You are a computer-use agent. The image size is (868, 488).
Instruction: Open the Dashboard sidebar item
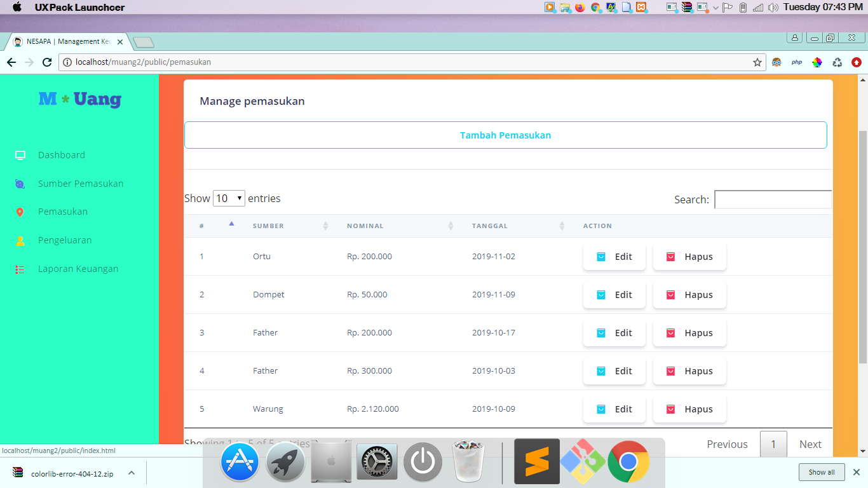point(62,155)
